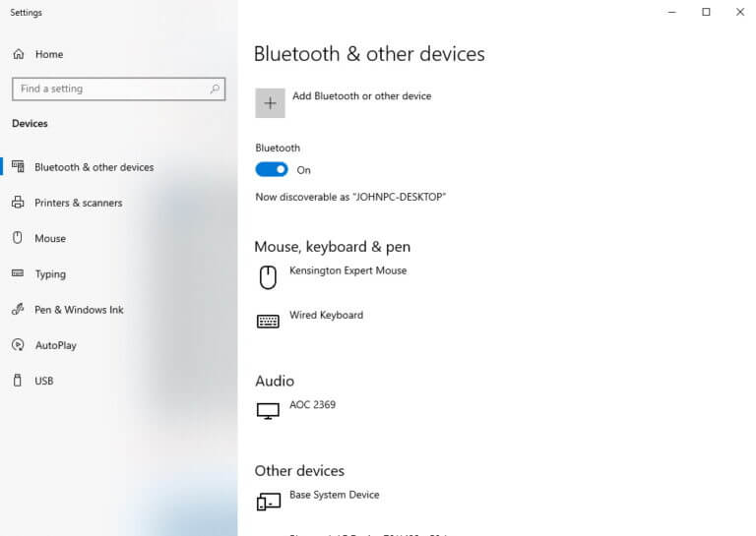
Task: Click the search magnifier icon
Action: click(215, 89)
